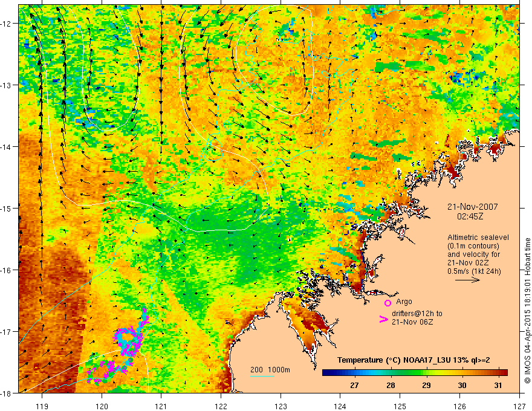
Task: Select the temperature colour bar
Action: [x=415, y=373]
